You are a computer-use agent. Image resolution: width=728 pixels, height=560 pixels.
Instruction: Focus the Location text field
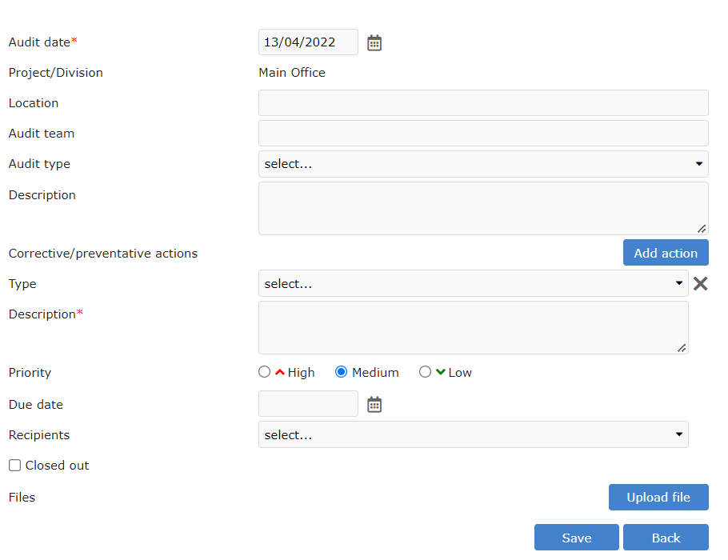click(483, 103)
